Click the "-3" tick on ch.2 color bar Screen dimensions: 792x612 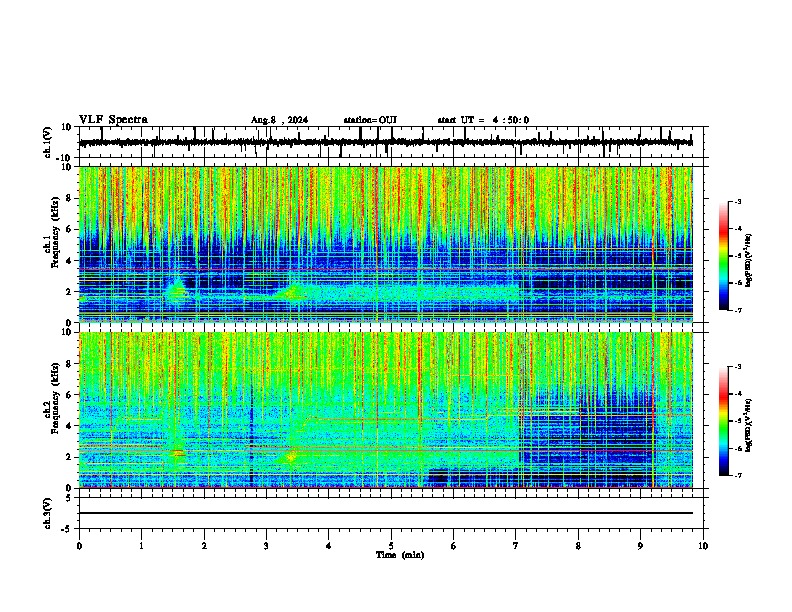tap(738, 367)
